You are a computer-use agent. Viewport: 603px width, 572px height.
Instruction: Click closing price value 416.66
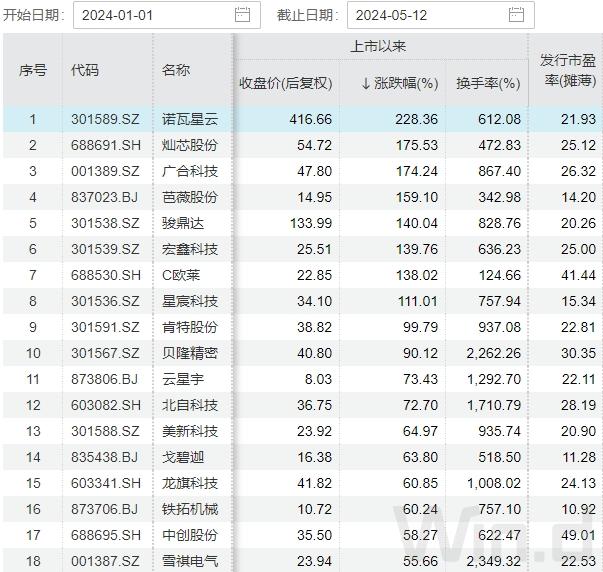click(311, 119)
